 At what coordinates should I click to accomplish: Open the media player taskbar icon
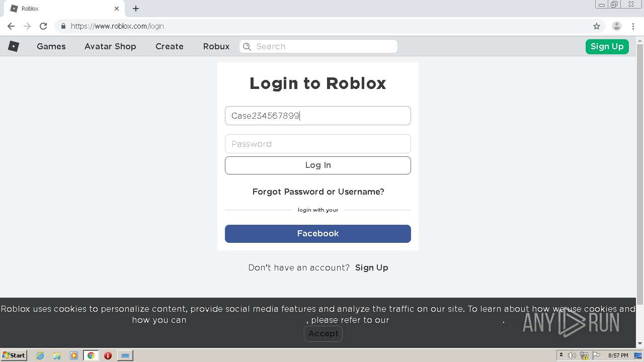74,355
